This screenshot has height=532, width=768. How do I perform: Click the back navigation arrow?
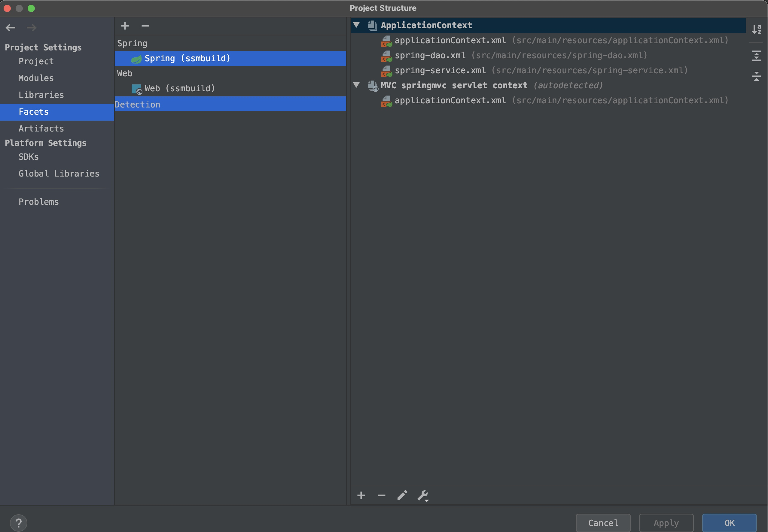pos(11,28)
